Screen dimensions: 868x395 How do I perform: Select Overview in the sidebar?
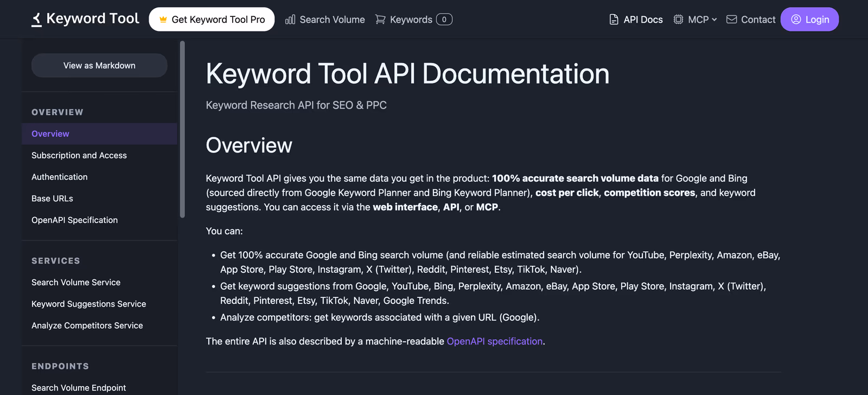pos(99,133)
